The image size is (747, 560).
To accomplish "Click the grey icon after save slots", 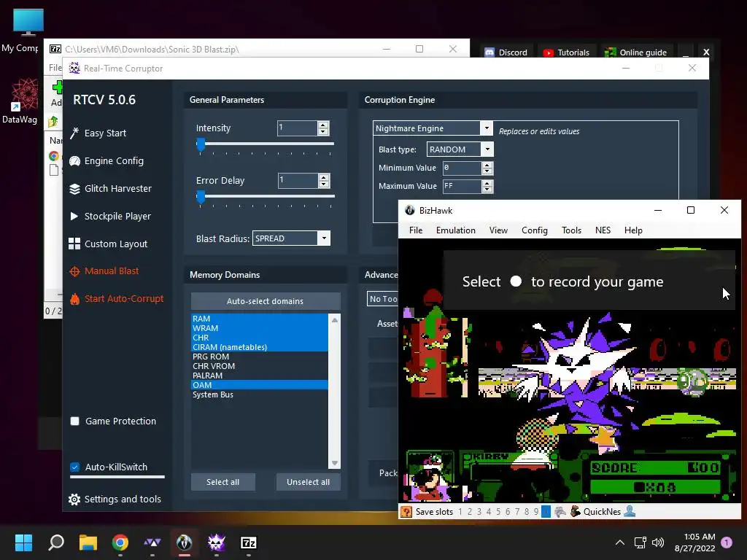I will pos(560,512).
